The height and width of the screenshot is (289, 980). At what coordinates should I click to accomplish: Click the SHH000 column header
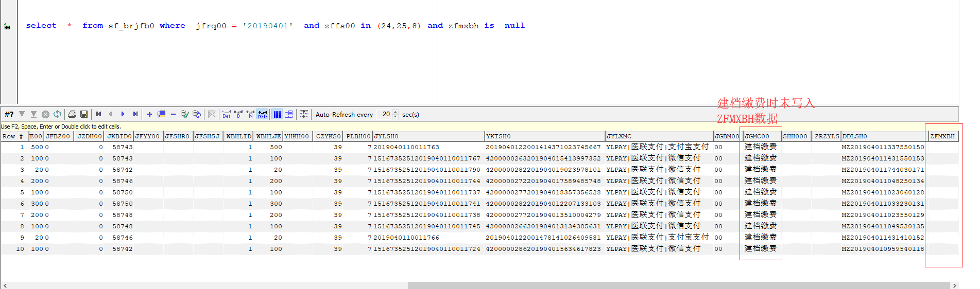(x=796, y=136)
